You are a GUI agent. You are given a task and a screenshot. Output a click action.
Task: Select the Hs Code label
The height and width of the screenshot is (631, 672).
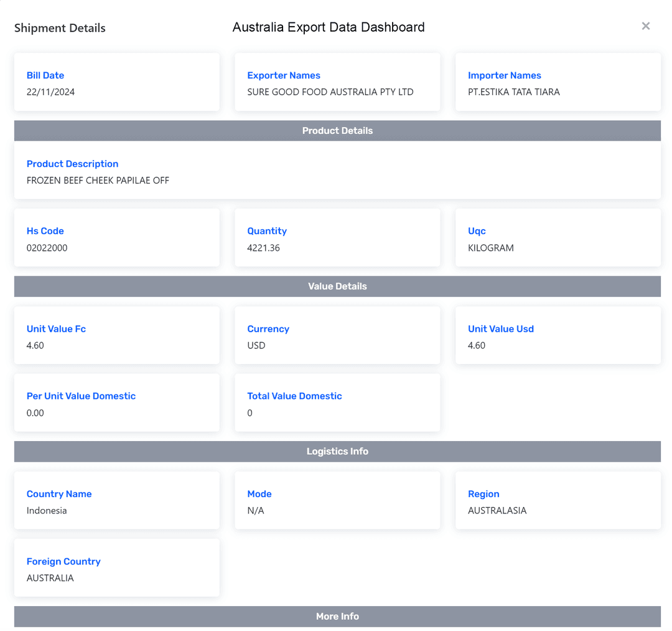(45, 231)
